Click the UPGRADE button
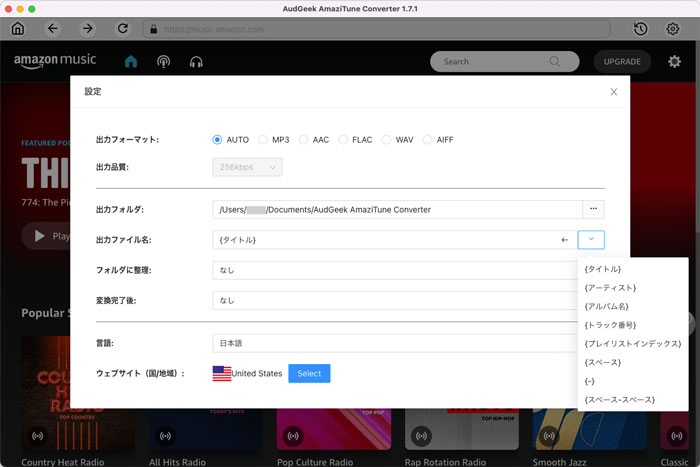This screenshot has width=700, height=467. coord(622,62)
